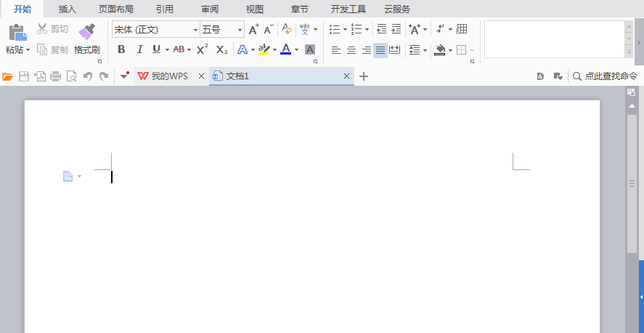Apply the yellow text highlight color

point(264,49)
